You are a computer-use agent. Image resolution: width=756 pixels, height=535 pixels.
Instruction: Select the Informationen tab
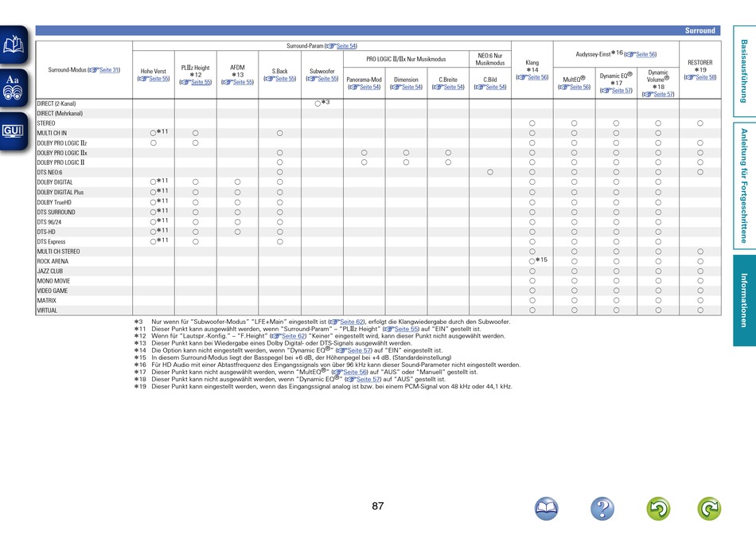[744, 300]
